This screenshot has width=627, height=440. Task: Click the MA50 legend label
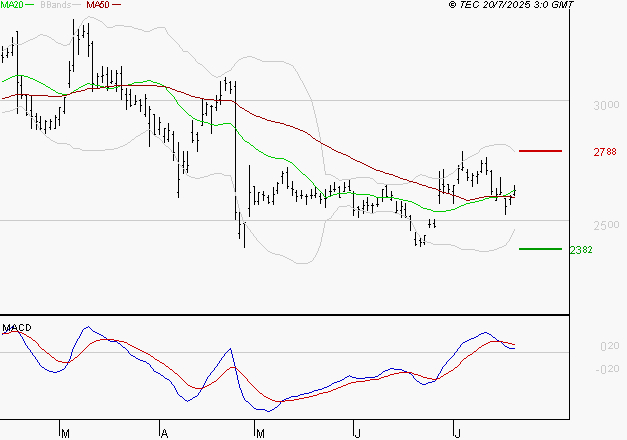(x=98, y=6)
